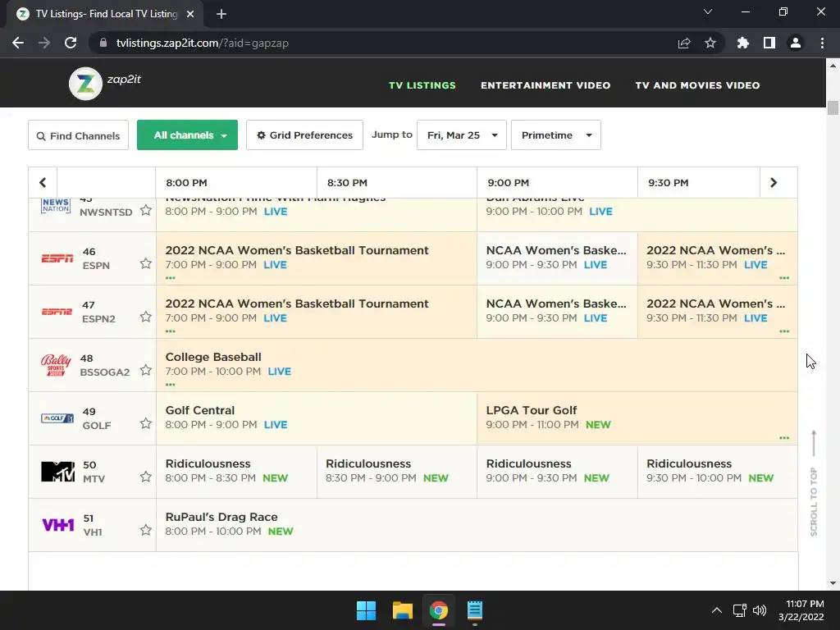Open Chrome side panel icon

[769, 43]
